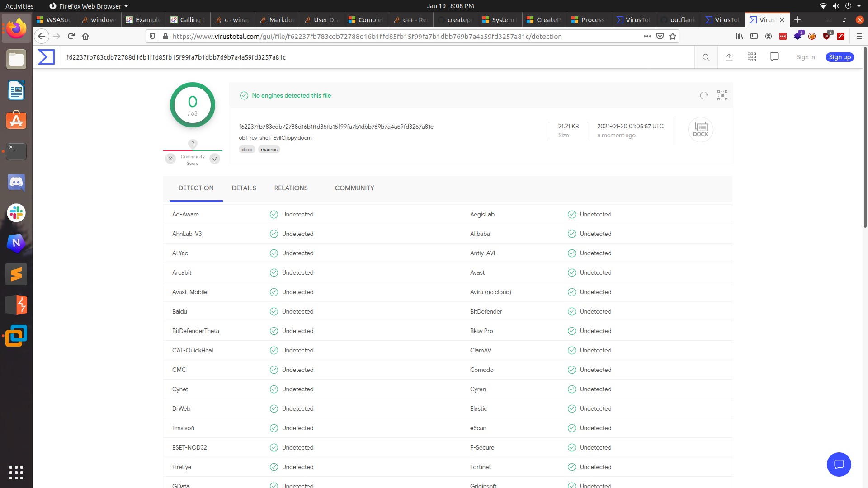Open the comments speech bubble icon
Image resolution: width=868 pixels, height=488 pixels.
(774, 57)
